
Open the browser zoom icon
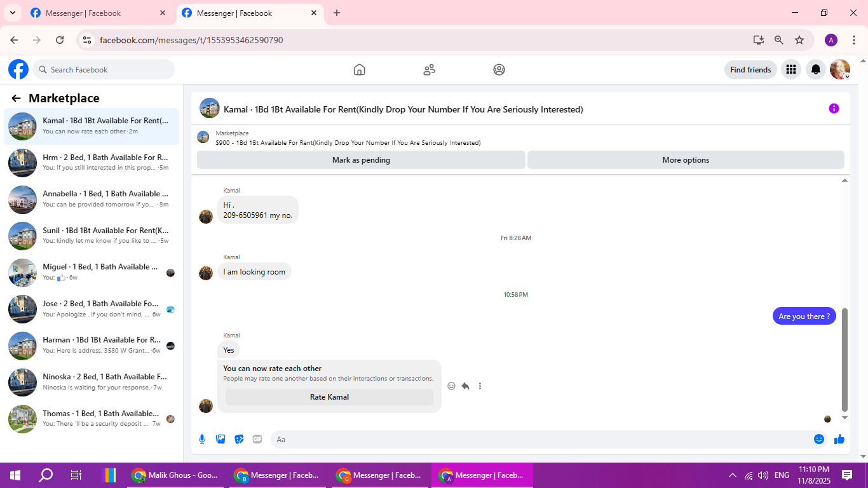(x=778, y=40)
